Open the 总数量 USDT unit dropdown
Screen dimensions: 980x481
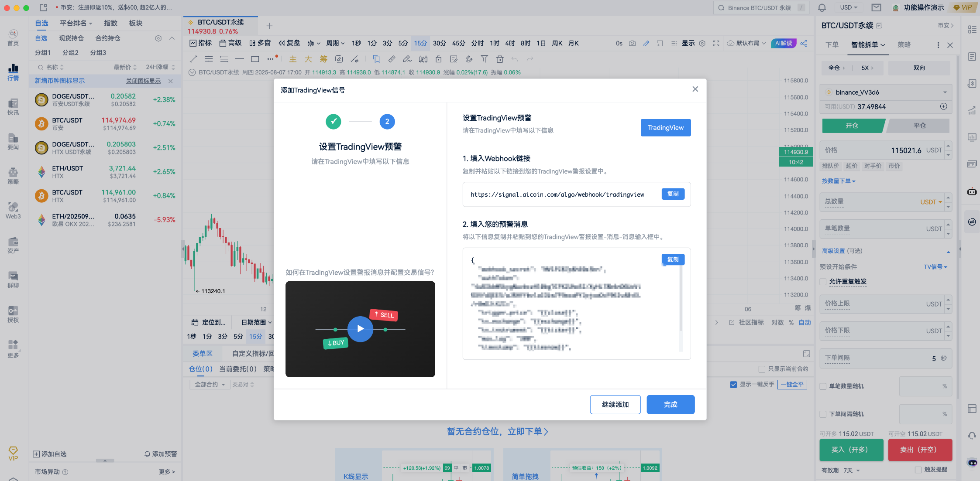pos(931,202)
